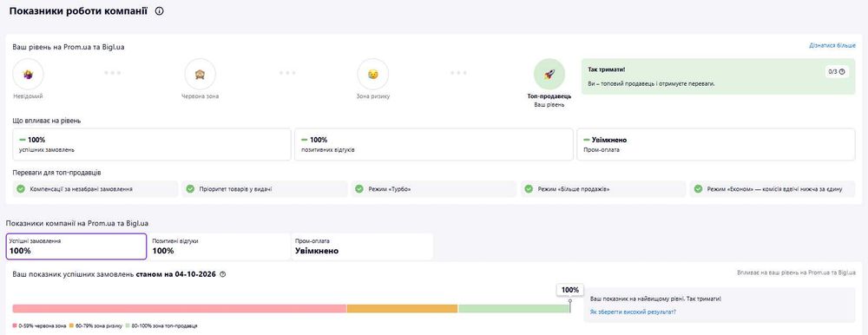This screenshot has height=335, width=868.
Task: Click the Зона ризику level icon
Action: (x=372, y=74)
